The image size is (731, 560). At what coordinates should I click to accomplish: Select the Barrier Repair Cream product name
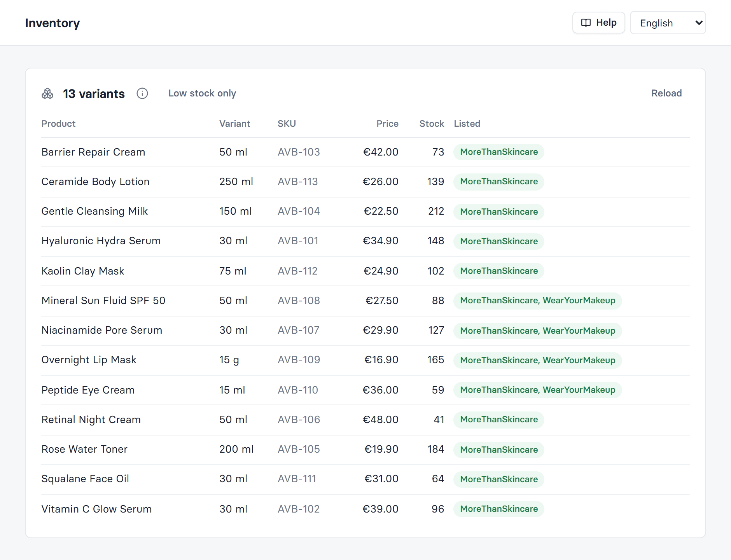coord(93,152)
